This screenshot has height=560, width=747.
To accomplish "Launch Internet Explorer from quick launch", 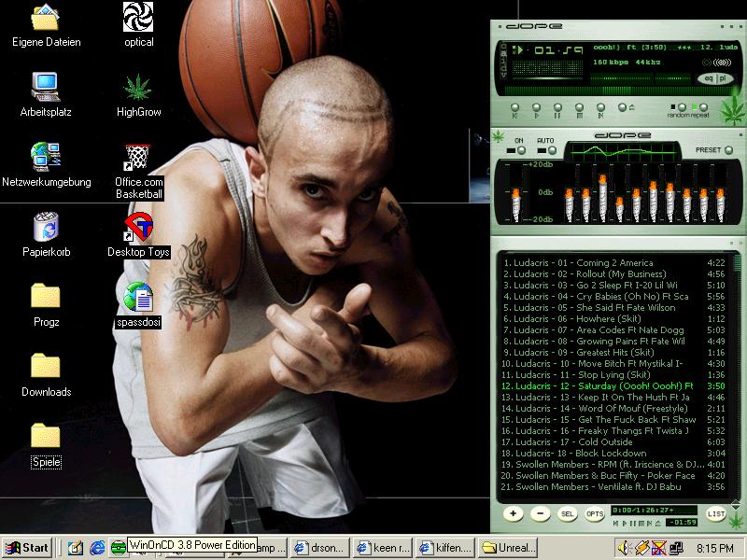I will point(98,548).
